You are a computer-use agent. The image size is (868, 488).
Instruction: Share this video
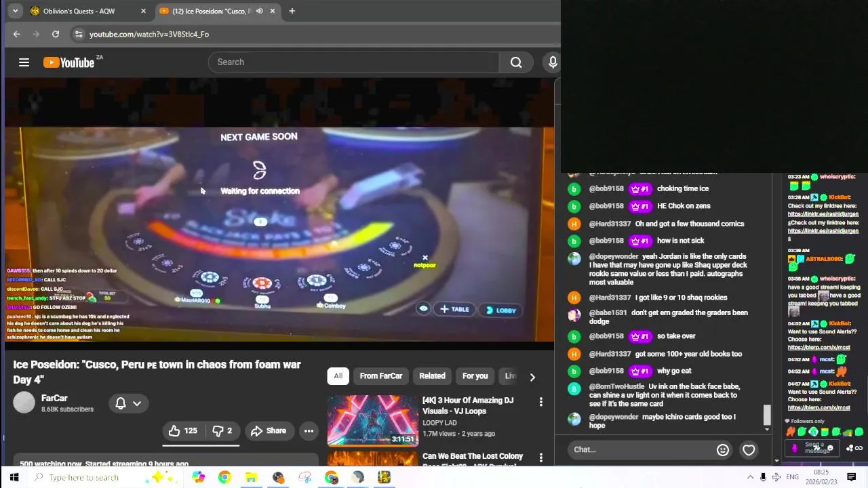click(x=269, y=430)
